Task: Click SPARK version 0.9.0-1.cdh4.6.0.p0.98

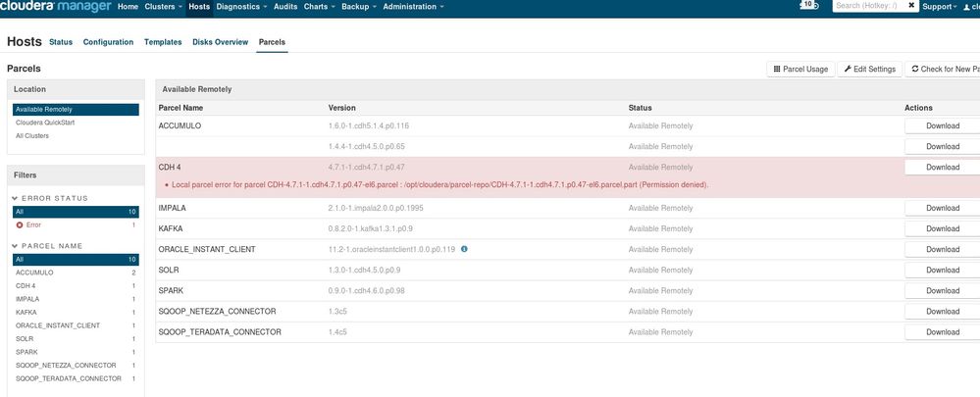Action: 366,291
